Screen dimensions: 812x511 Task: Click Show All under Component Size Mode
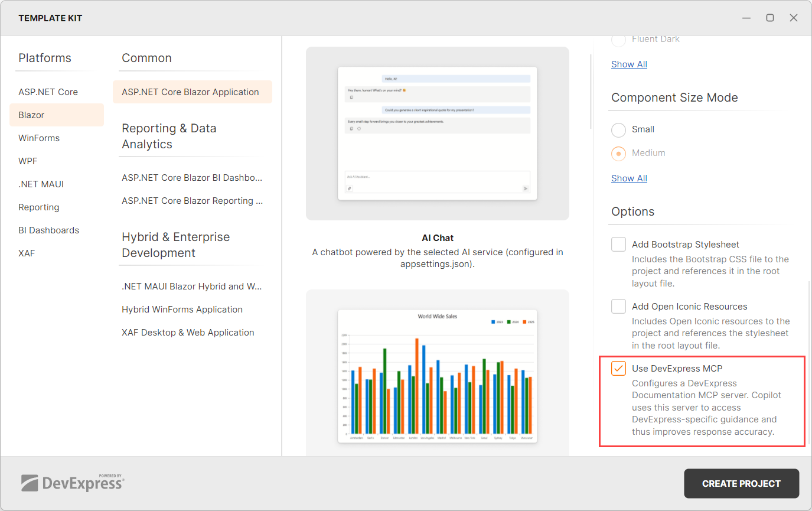[629, 178]
